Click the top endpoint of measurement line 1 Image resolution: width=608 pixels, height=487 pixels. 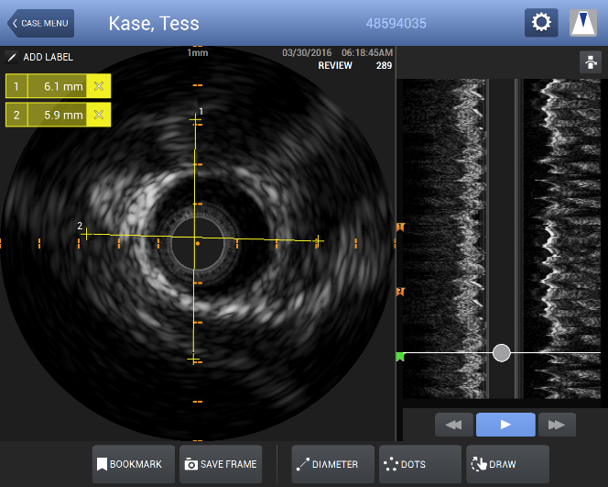[x=195, y=119]
